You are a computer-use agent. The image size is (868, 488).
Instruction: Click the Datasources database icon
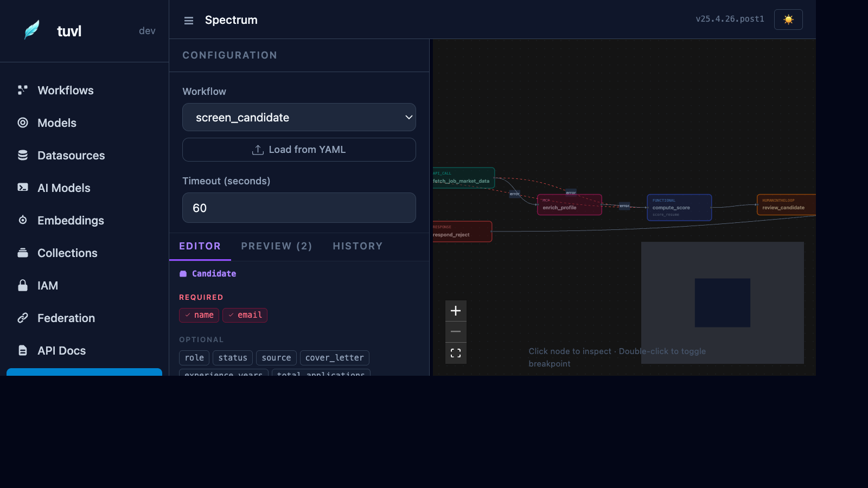point(23,155)
